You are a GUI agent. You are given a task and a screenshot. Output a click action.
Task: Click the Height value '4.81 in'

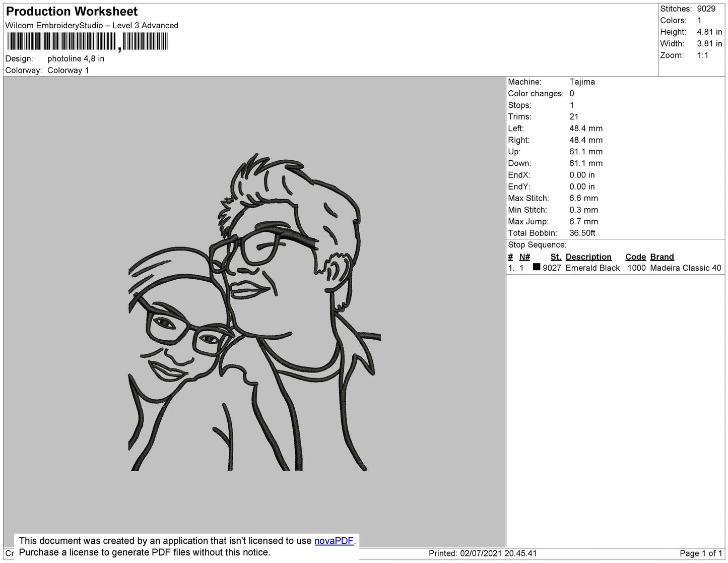(709, 32)
